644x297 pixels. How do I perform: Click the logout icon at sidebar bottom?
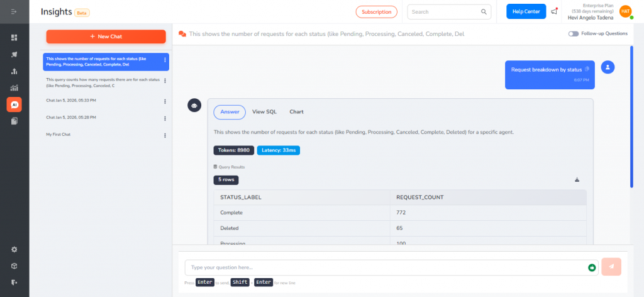click(14, 282)
